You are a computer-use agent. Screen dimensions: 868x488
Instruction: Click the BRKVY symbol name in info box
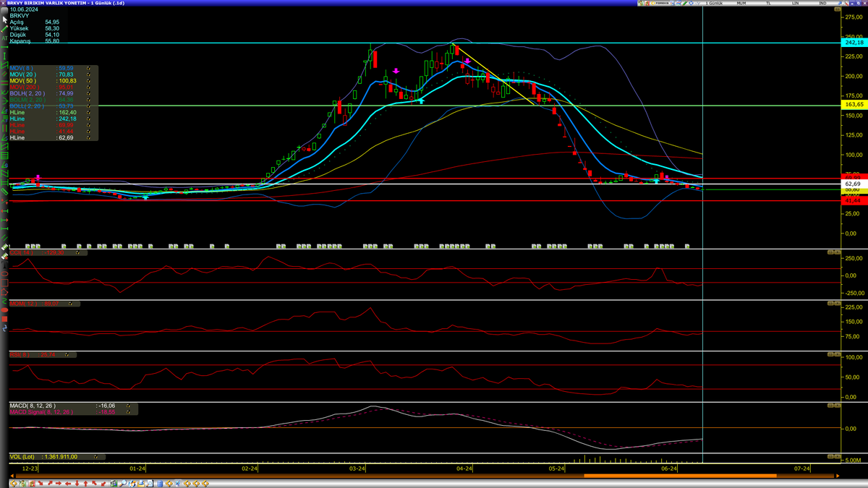[x=19, y=15]
